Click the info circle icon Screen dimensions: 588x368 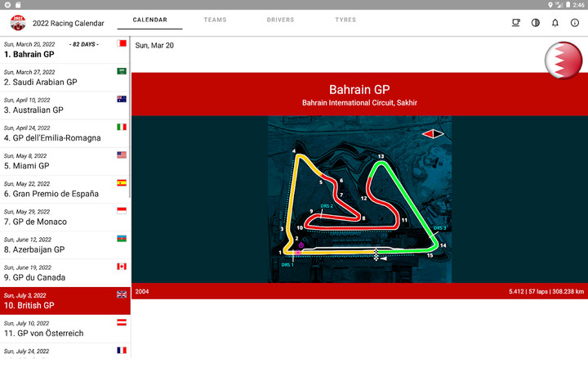(x=575, y=23)
